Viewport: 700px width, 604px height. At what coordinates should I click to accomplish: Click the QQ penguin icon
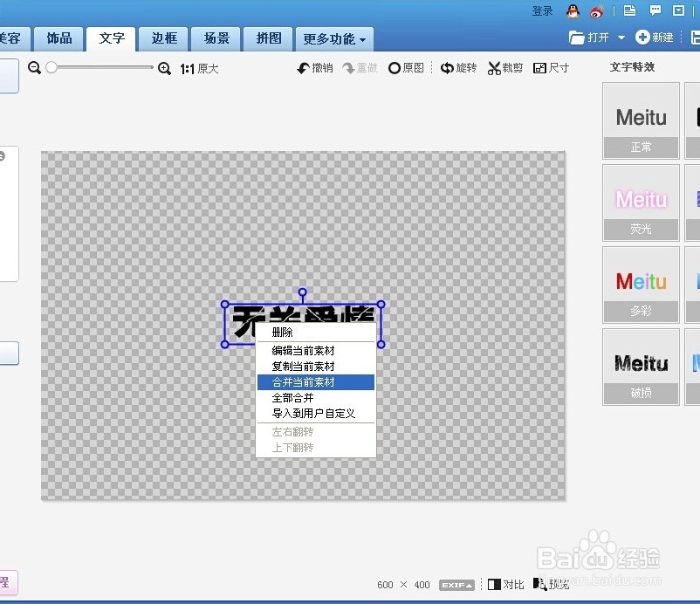click(573, 11)
